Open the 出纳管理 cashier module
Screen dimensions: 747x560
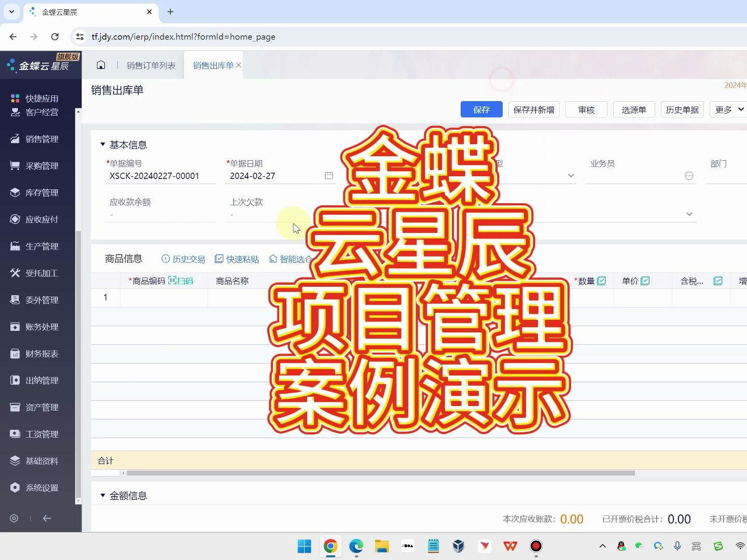pos(35,381)
